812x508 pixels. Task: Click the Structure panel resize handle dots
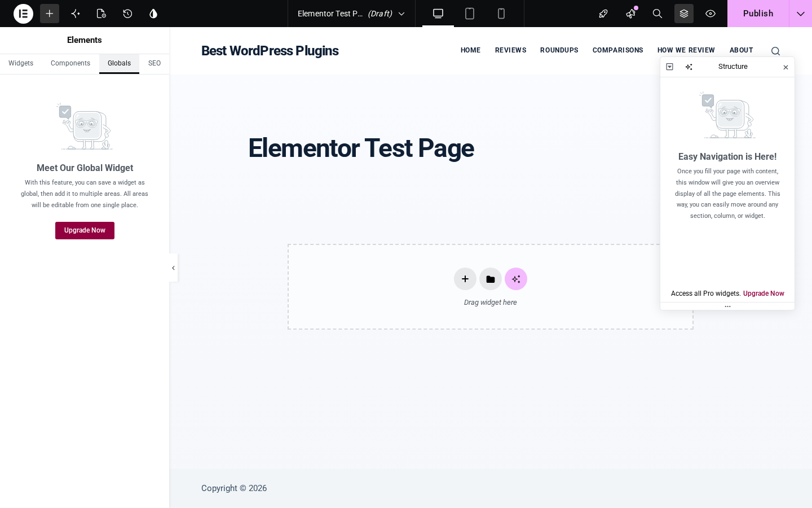pos(727,306)
